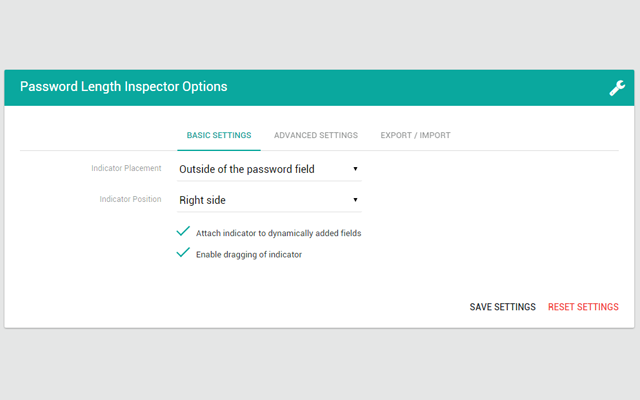Open the Indicator Position dropdown
This screenshot has height=400, width=640.
pos(269,200)
